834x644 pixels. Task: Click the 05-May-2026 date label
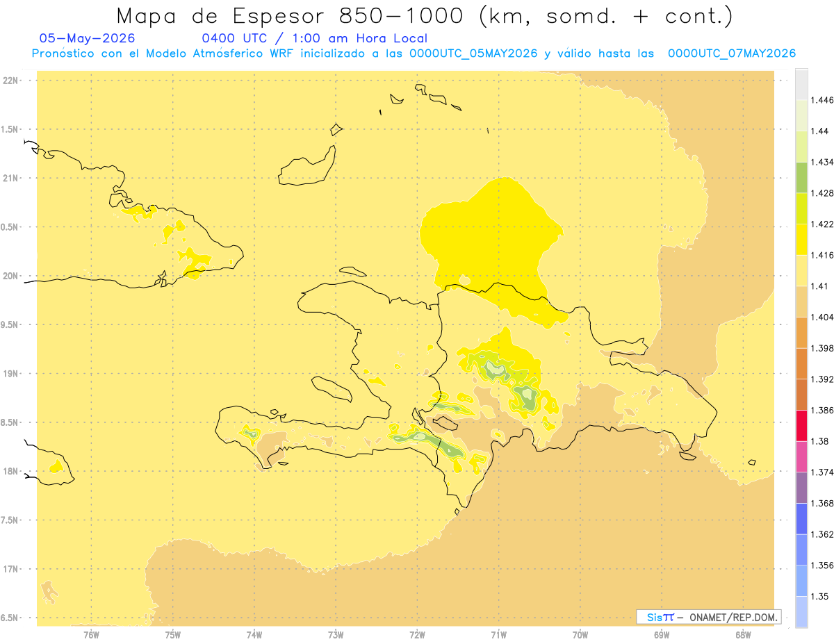point(87,38)
